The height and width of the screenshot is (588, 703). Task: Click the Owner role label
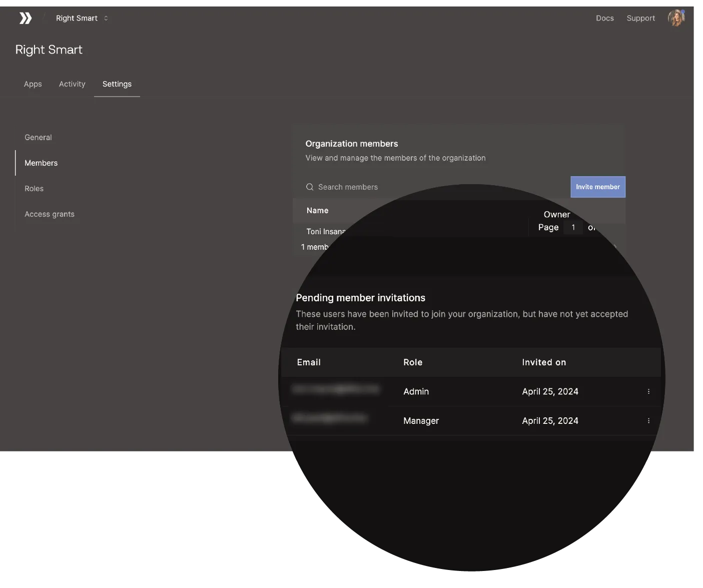557,215
